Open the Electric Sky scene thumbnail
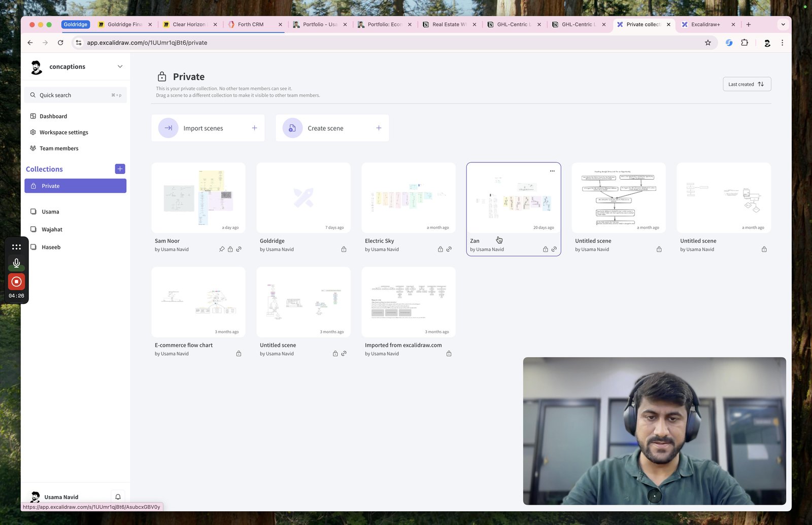The height and width of the screenshot is (525, 812). click(409, 198)
